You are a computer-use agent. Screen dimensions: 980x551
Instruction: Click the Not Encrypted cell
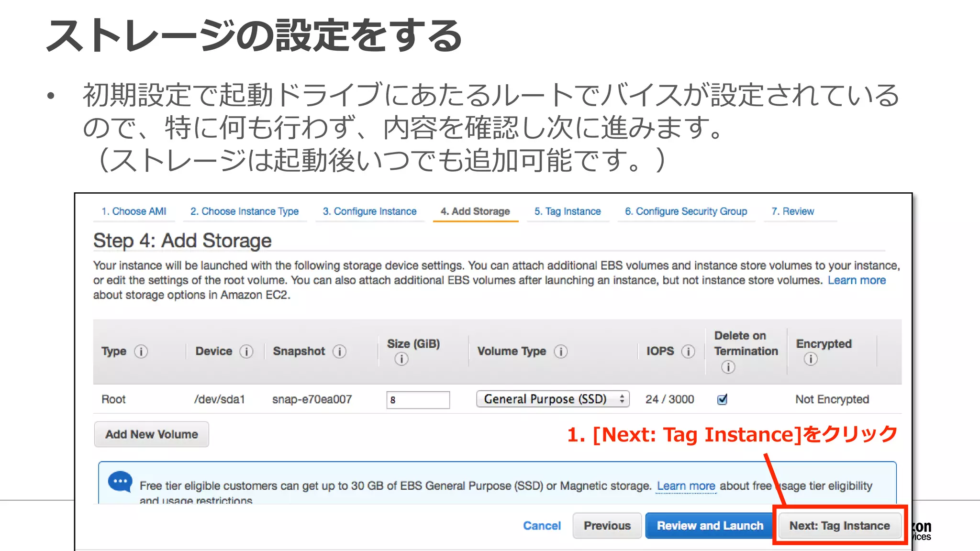pos(832,399)
